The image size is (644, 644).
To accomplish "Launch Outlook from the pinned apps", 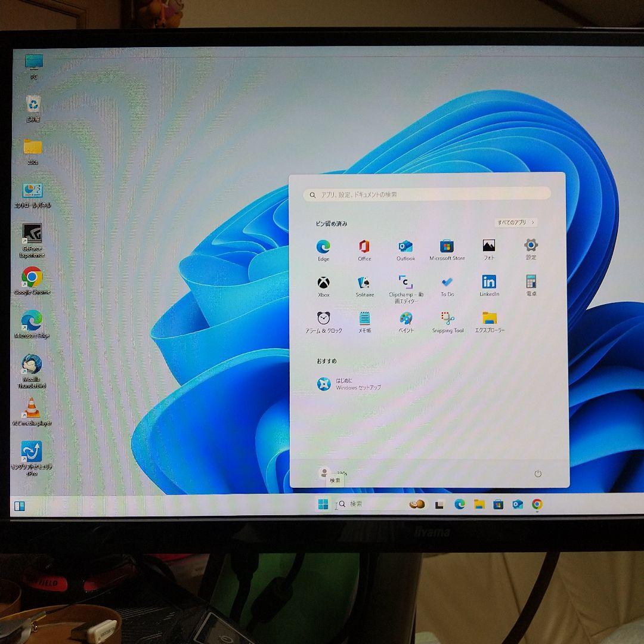I will point(405,246).
